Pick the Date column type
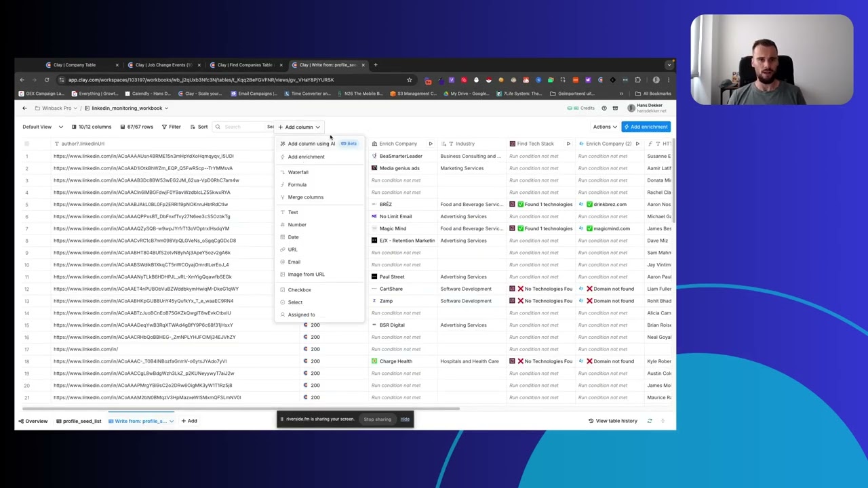This screenshot has width=868, height=488. click(319, 237)
